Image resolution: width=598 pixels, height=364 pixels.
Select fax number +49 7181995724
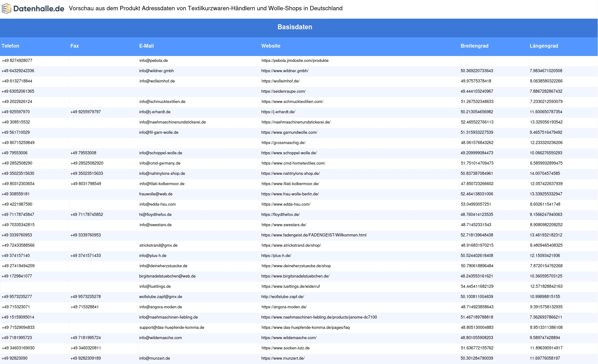pos(86,338)
